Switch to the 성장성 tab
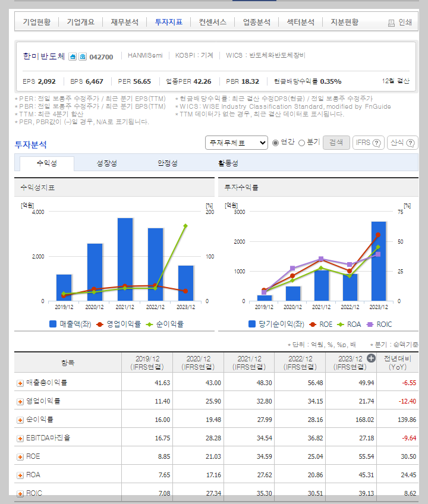 click(x=107, y=163)
